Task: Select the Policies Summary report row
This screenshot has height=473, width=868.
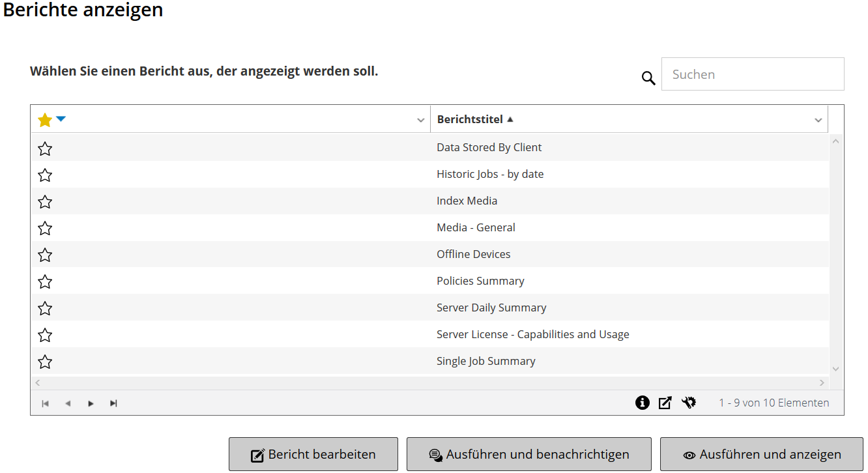Action: (x=480, y=281)
